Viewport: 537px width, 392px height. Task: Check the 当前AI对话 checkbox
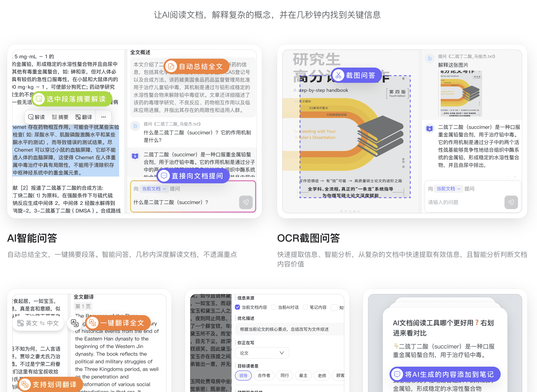(x=274, y=307)
